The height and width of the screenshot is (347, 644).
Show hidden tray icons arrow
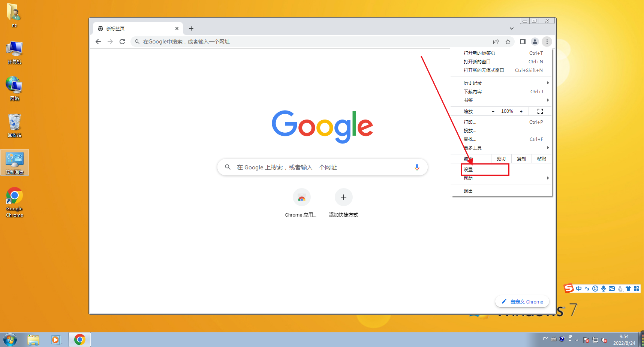point(577,340)
